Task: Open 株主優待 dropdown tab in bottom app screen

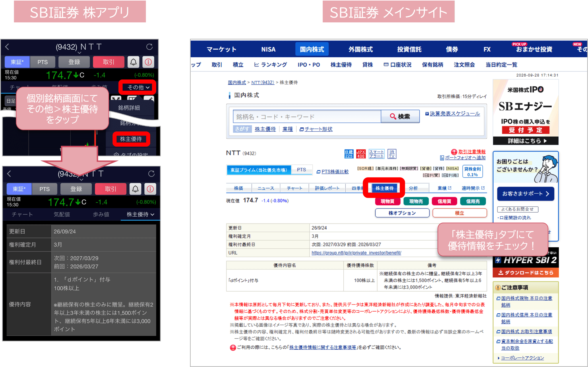Action: [140, 214]
